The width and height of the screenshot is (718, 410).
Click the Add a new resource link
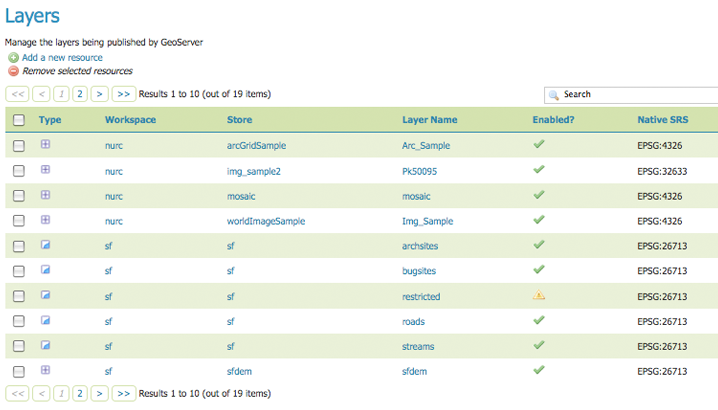click(62, 58)
